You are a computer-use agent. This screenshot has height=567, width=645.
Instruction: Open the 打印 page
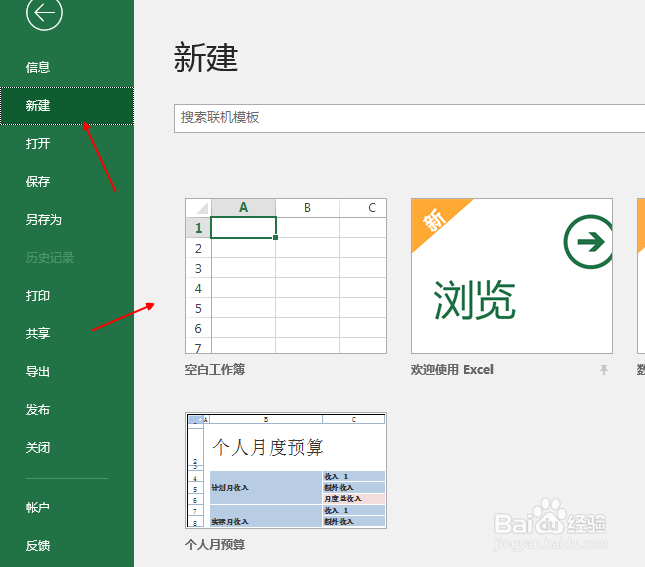[38, 295]
